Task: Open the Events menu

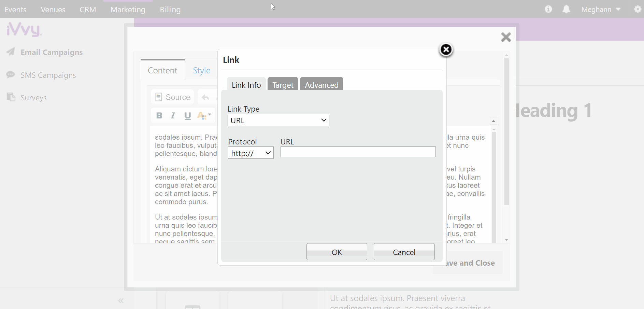Action: pyautogui.click(x=15, y=10)
